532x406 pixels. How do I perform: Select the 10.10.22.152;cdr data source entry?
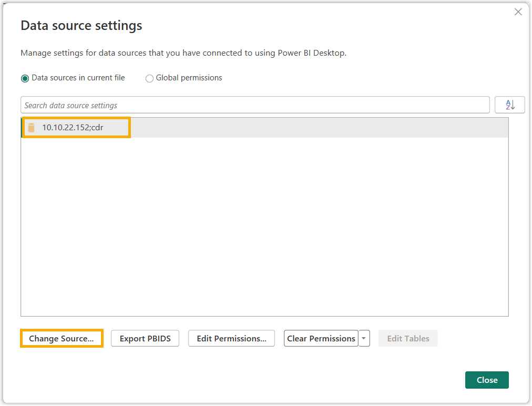coord(264,128)
